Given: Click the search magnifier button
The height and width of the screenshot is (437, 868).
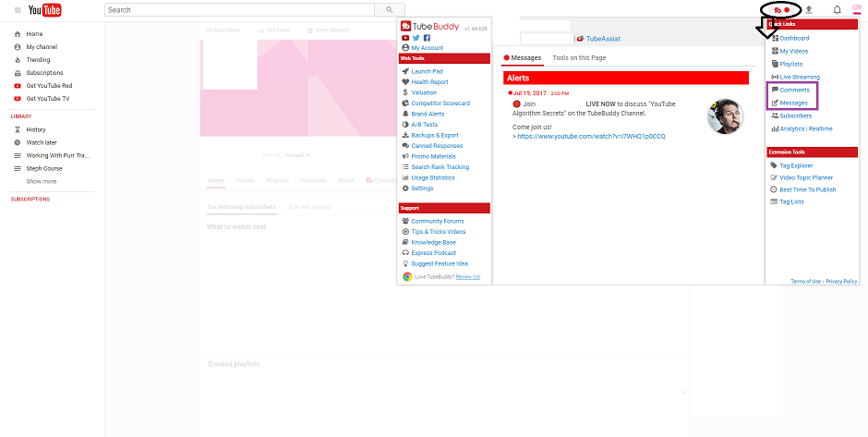Looking at the screenshot, I should tap(389, 9).
